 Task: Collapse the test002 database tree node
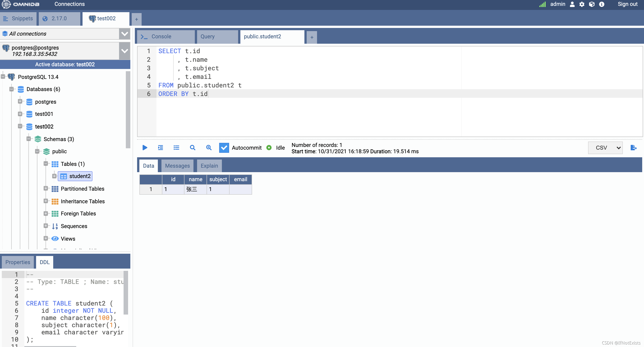[x=20, y=126]
